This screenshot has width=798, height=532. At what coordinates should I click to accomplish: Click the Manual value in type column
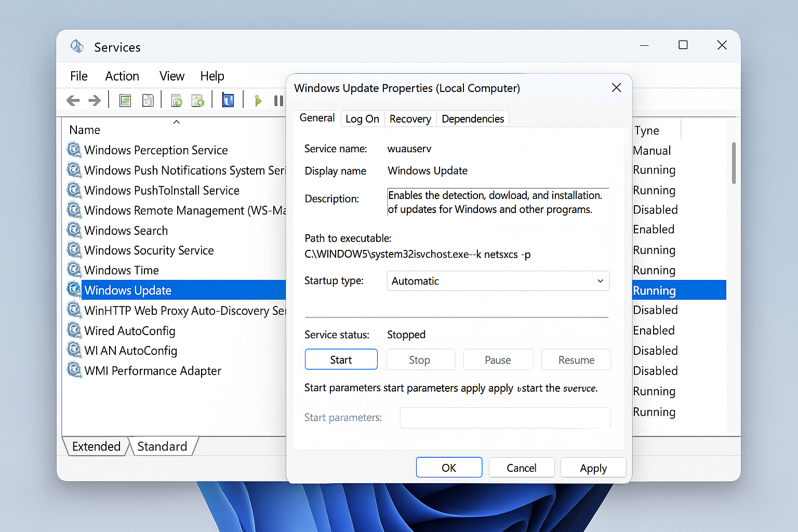tap(652, 151)
